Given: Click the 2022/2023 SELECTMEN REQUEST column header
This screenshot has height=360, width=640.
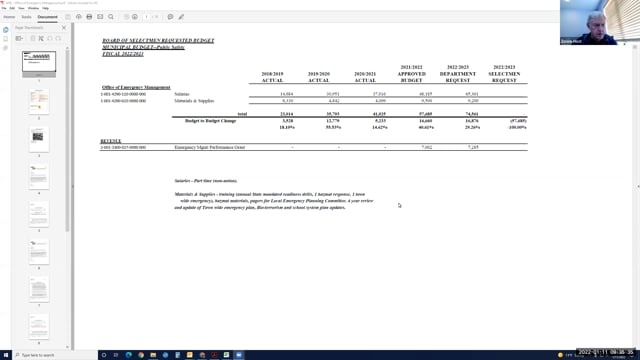Looking at the screenshot, I should [x=504, y=74].
